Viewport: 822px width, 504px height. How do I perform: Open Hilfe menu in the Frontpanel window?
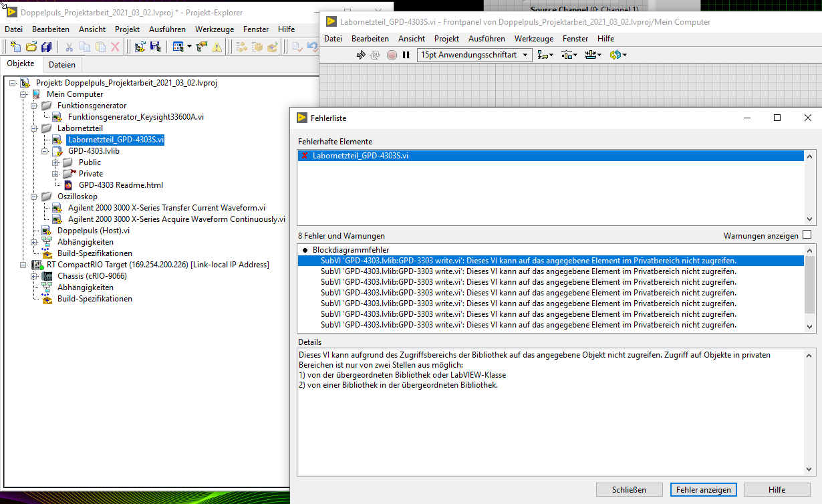[x=606, y=39]
